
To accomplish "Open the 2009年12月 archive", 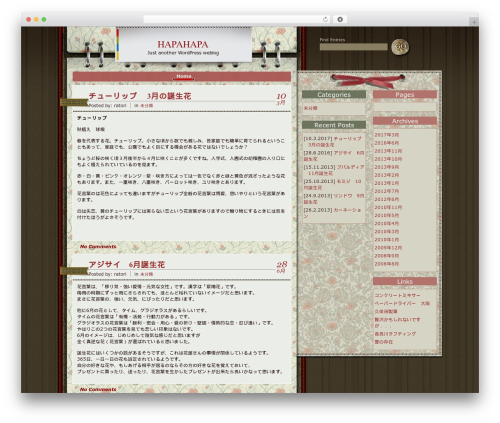I will (388, 248).
